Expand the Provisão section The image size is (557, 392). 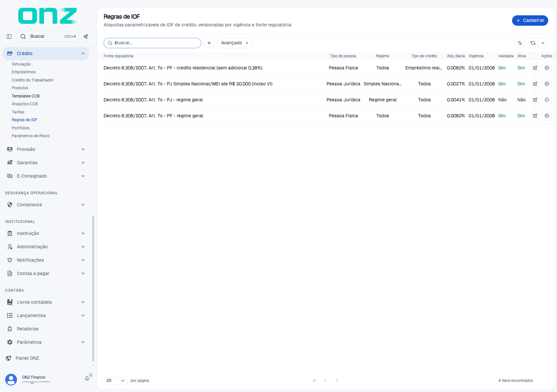[46, 149]
